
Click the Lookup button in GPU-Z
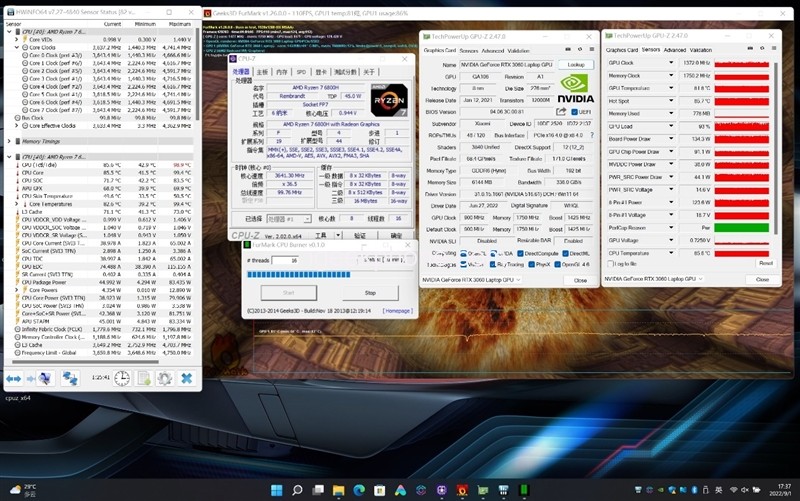(575, 64)
